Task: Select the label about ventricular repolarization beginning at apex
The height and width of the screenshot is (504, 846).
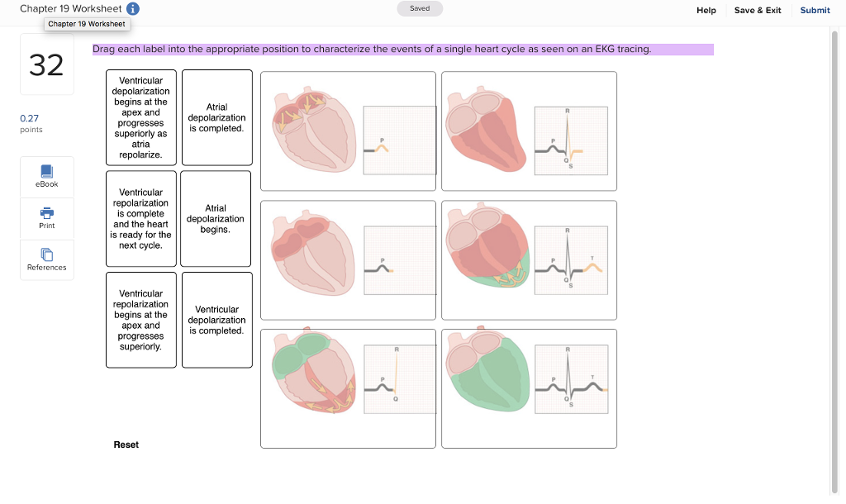Action: point(140,320)
